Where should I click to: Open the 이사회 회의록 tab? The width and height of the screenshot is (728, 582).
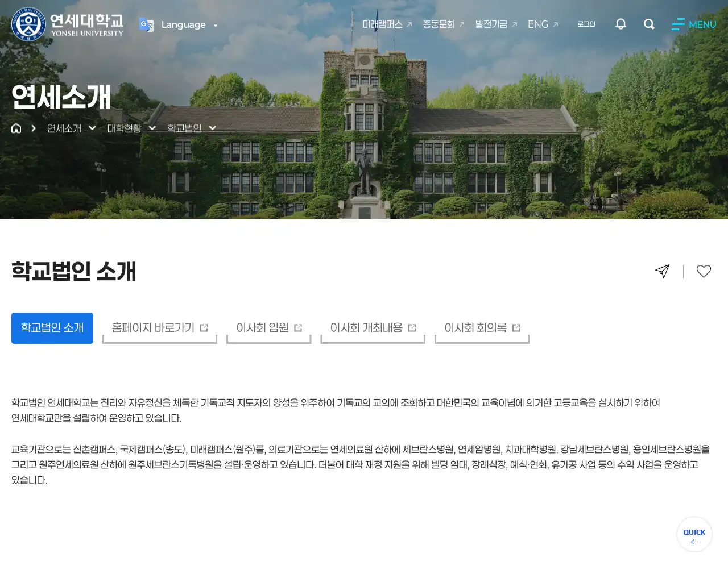click(x=482, y=328)
